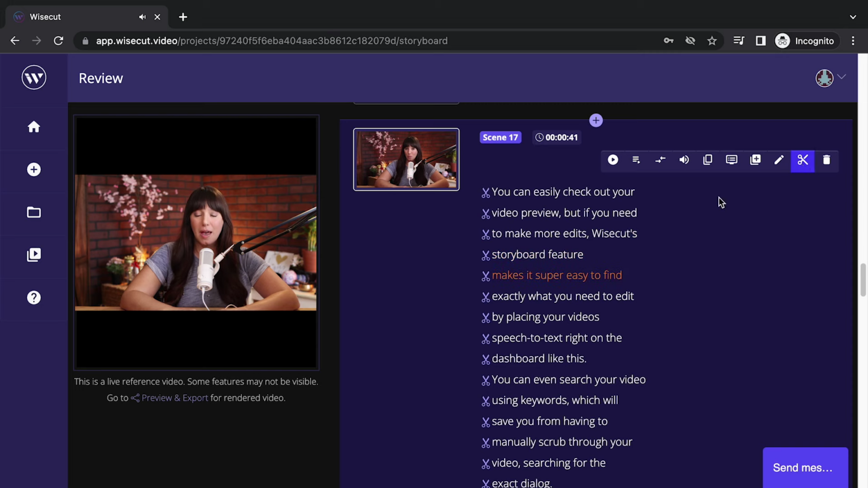
Task: Select the scissors cut tool
Action: (802, 160)
